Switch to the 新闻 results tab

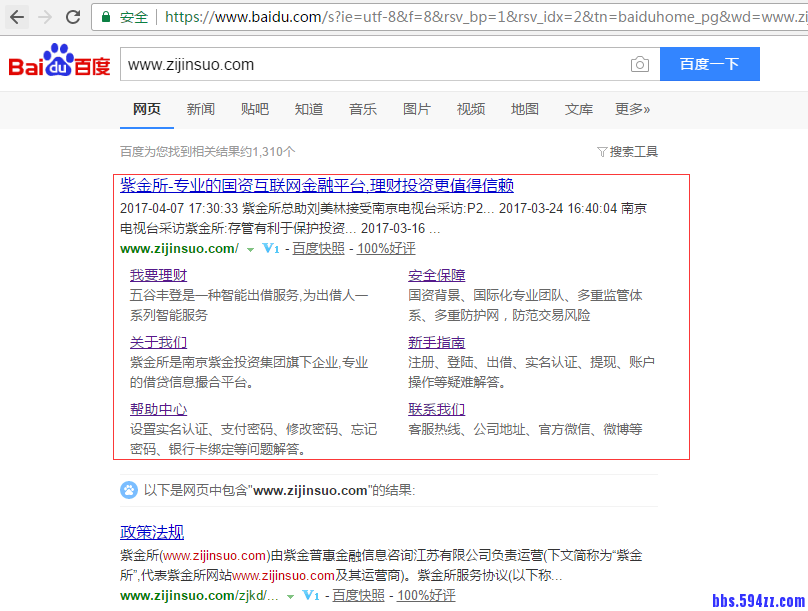[198, 110]
